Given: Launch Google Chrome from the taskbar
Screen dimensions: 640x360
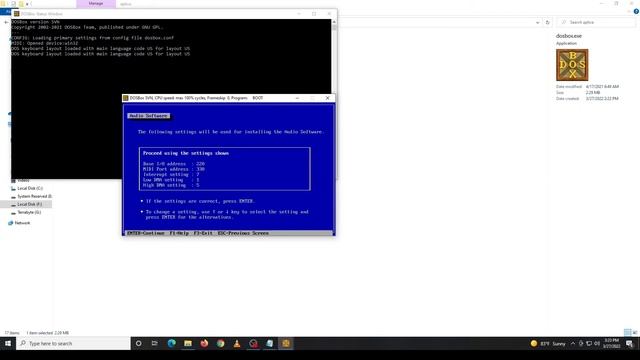Looking at the screenshot, I should coord(220,343).
